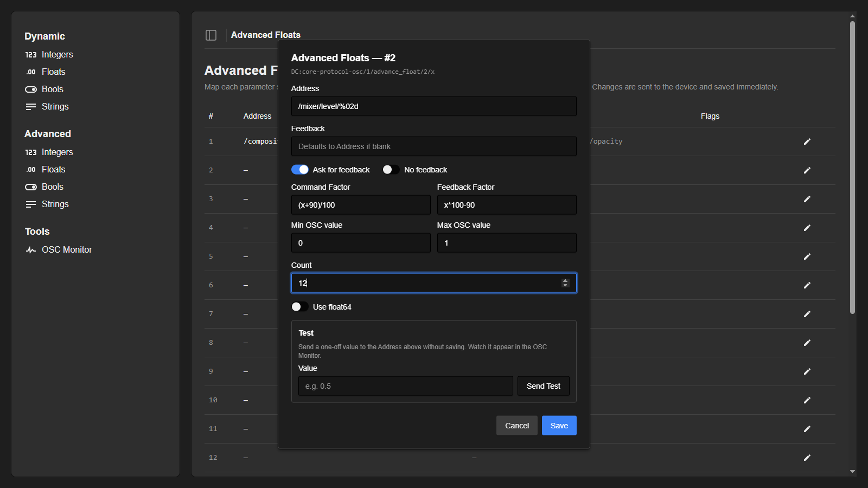Click the .00 icon beside Dynamic Floats
868x488 pixels.
[31, 72]
